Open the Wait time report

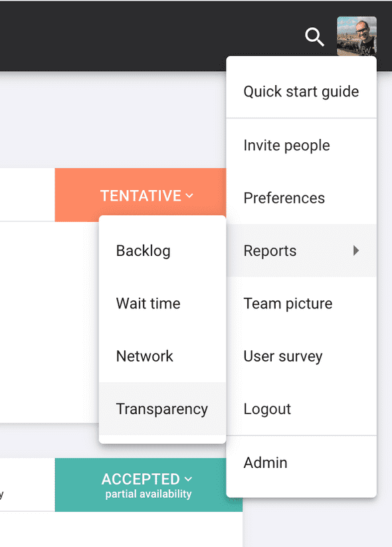pyautogui.click(x=163, y=303)
